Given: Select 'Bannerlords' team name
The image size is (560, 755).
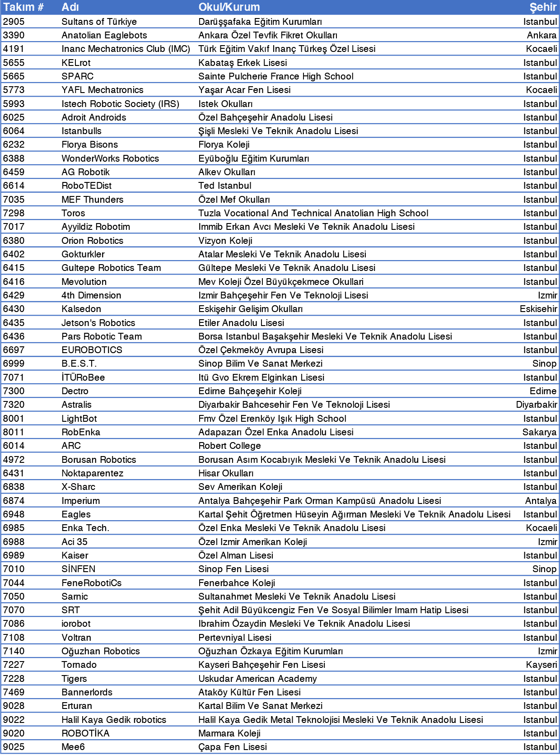Looking at the screenshot, I should 87,692.
